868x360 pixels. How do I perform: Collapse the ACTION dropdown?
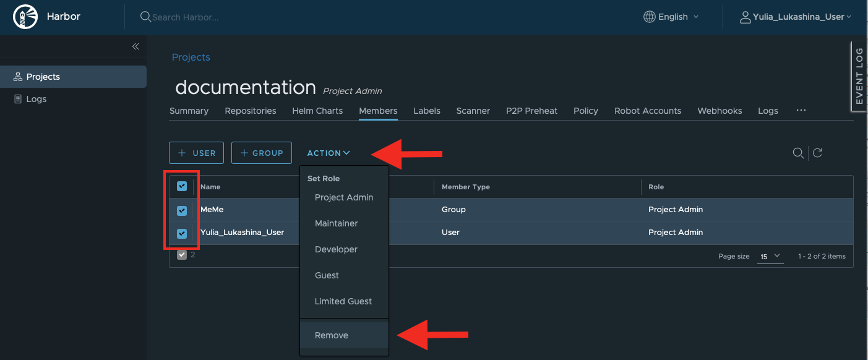pos(329,153)
